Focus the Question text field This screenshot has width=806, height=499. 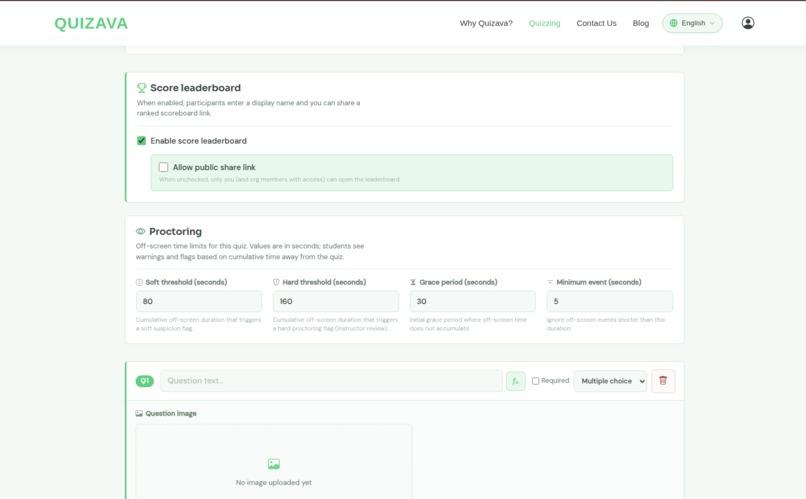(332, 381)
